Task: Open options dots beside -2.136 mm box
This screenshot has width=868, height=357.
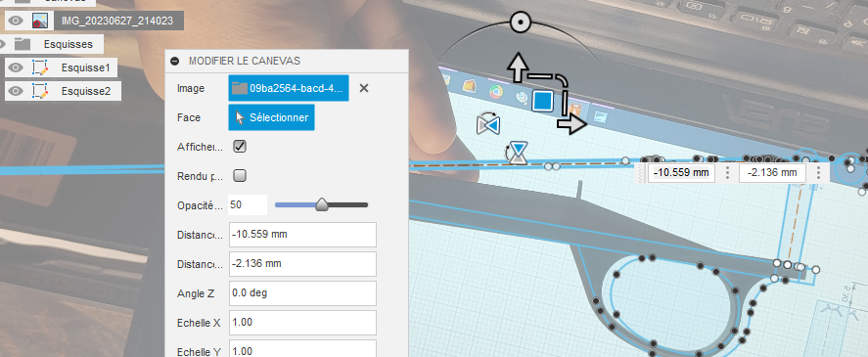Action: point(818,173)
